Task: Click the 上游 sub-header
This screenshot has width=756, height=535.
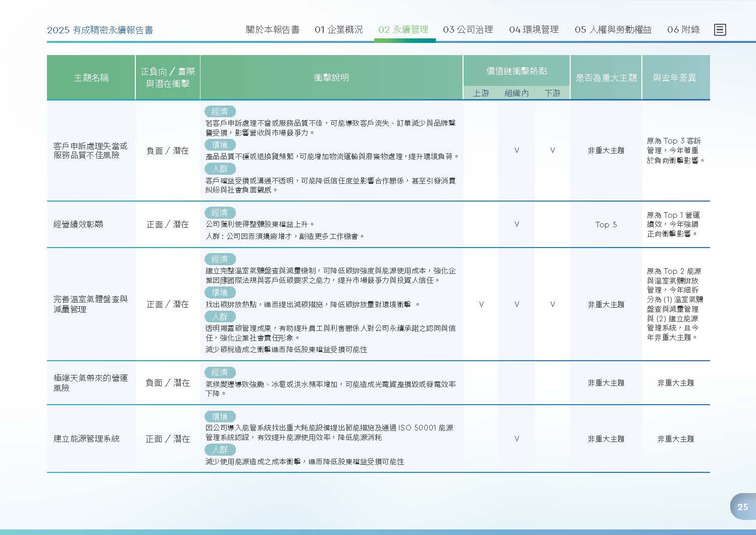Action: click(x=481, y=93)
